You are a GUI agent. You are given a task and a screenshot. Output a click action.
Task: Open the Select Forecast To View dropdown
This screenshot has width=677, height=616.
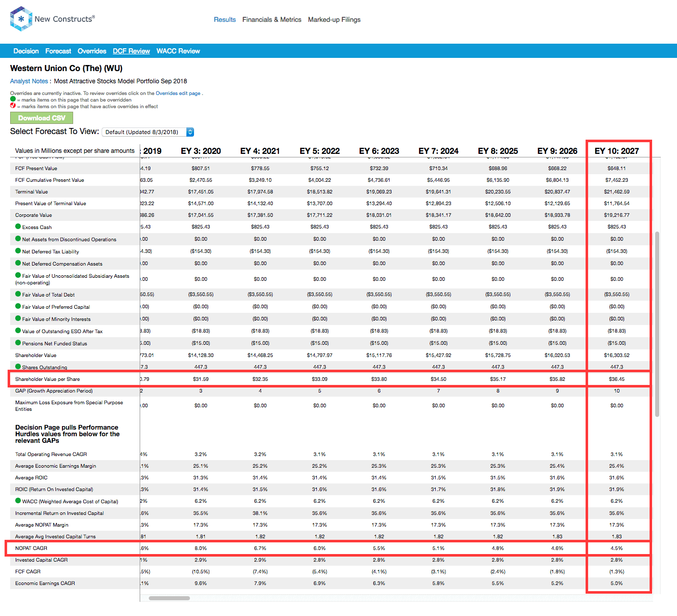click(x=148, y=132)
